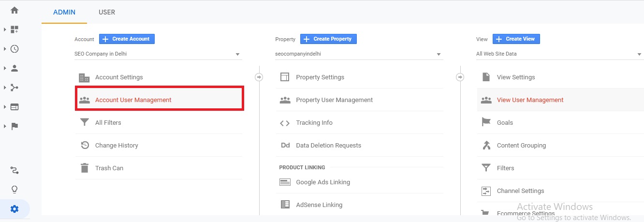The height and width of the screenshot is (222, 644).
Task: Click the Create Account button
Action: 127,39
